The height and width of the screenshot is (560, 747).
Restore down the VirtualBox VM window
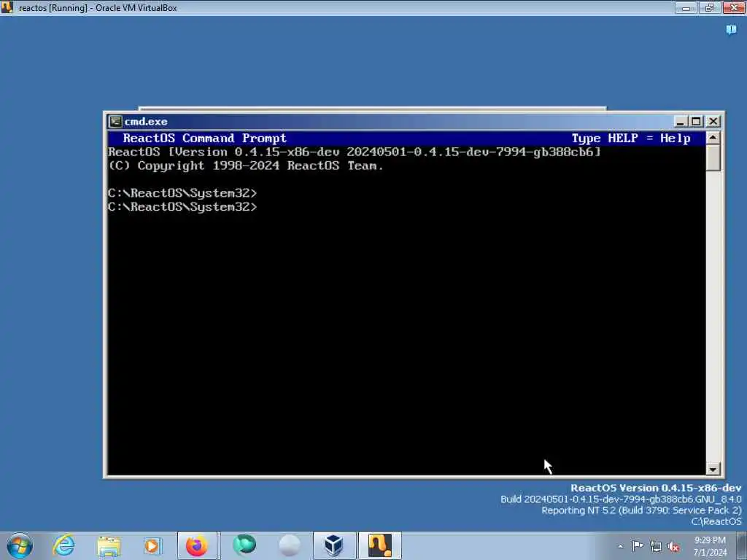710,7
